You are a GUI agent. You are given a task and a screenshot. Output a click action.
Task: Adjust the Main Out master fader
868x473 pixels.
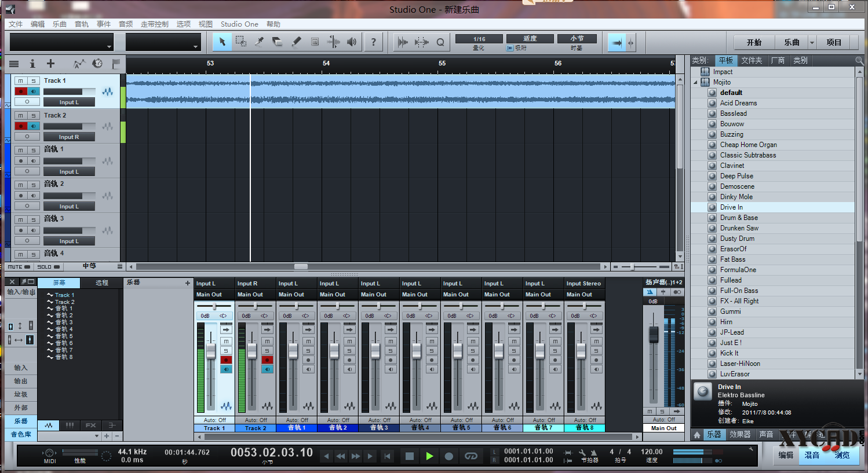(654, 334)
